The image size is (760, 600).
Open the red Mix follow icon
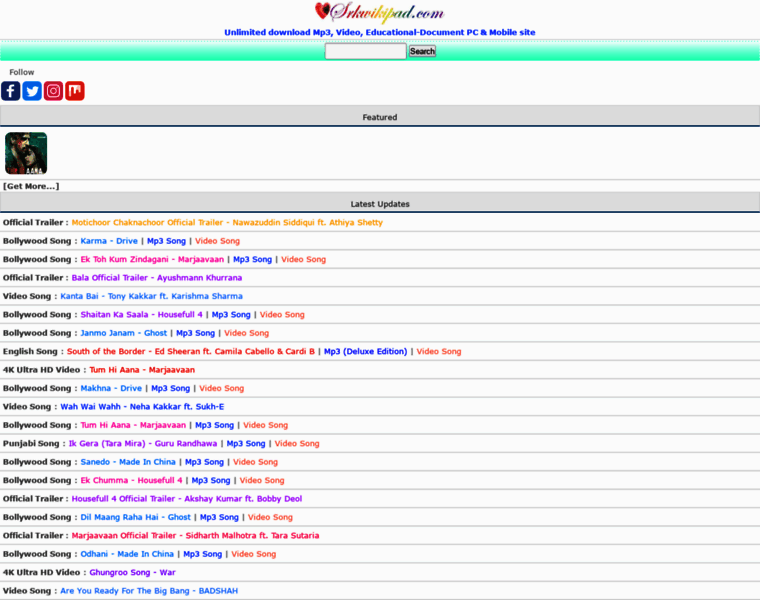(75, 91)
